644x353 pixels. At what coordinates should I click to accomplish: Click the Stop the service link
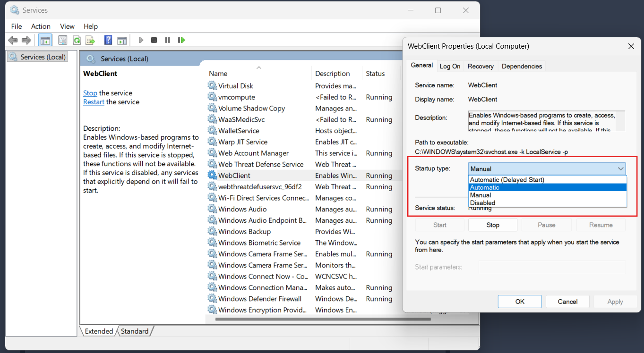[90, 93]
